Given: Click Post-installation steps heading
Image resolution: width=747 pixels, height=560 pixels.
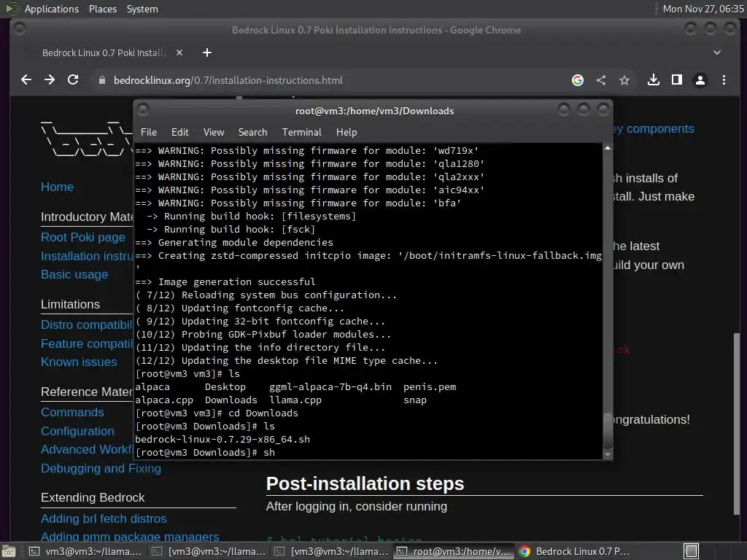Looking at the screenshot, I should [x=365, y=484].
